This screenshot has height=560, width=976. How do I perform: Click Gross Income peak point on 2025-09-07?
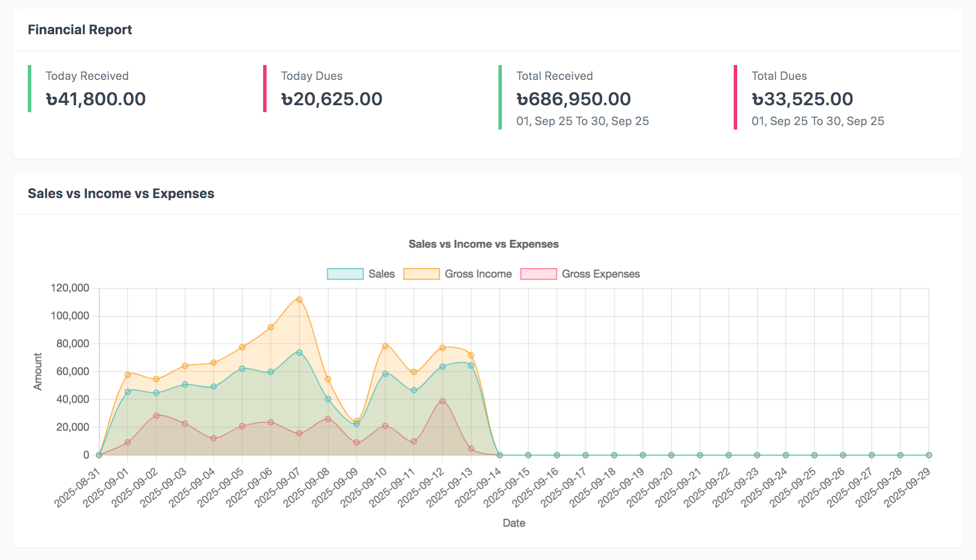point(299,300)
